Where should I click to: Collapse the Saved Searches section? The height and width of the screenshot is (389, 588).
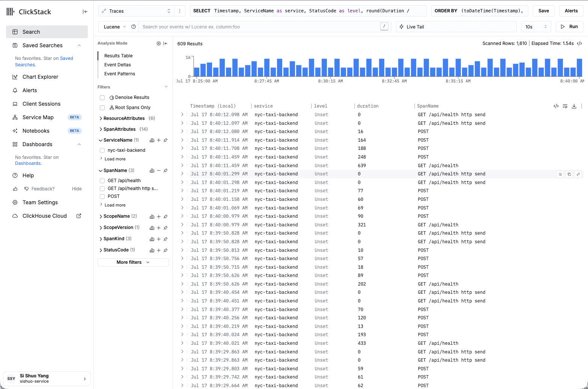[x=79, y=45]
